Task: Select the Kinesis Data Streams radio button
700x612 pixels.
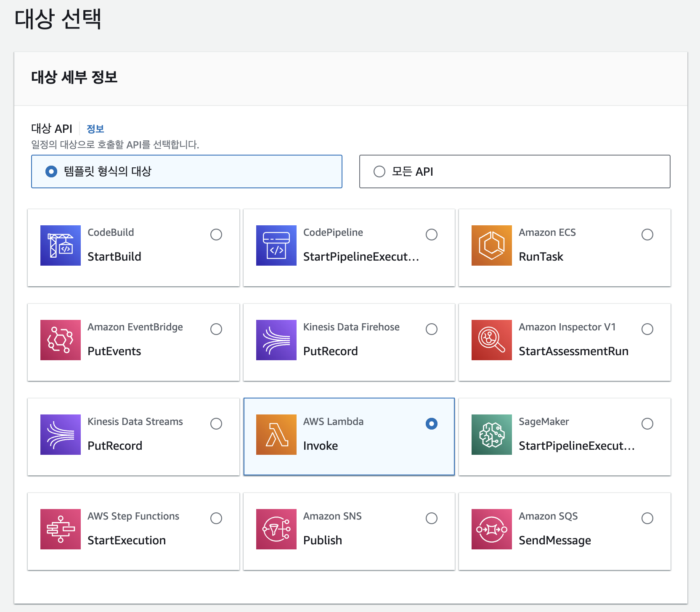Action: (216, 424)
